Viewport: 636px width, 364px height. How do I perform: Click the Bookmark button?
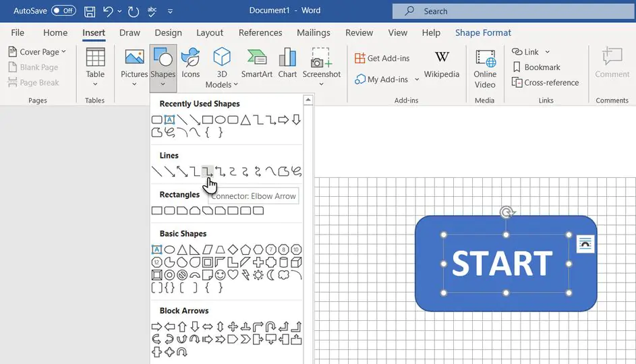coord(536,67)
